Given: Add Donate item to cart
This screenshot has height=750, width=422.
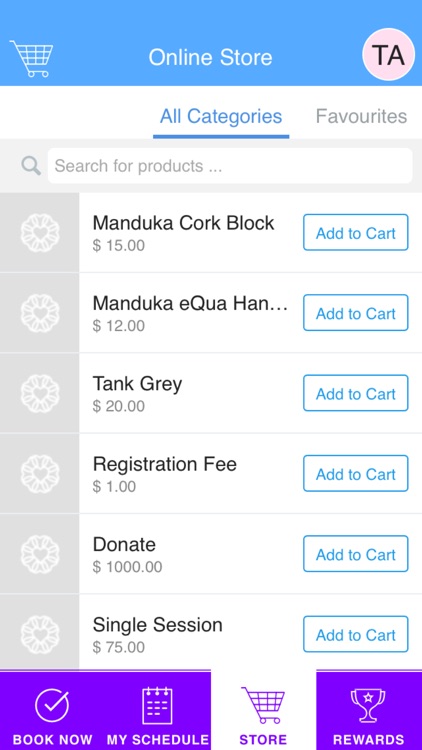Looking at the screenshot, I should (355, 554).
